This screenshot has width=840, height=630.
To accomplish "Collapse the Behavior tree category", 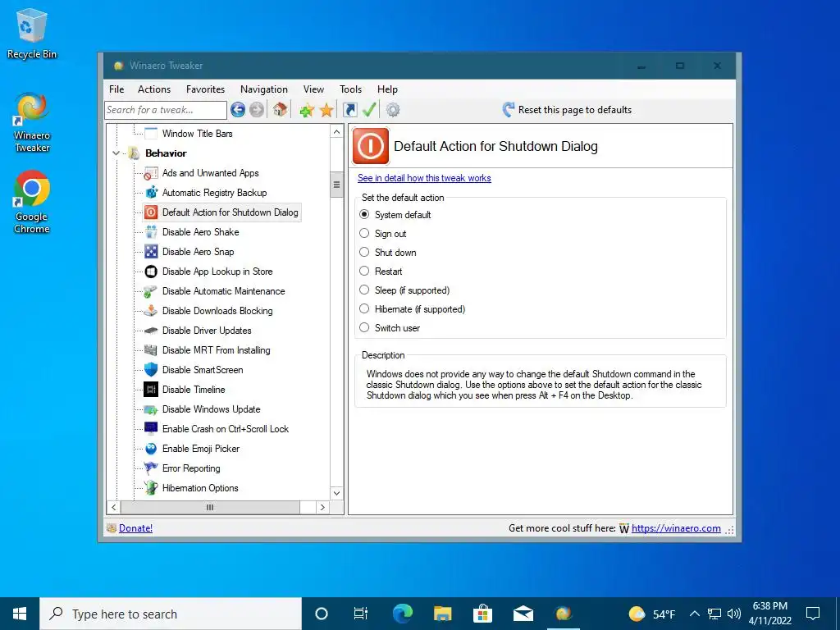I will click(x=116, y=153).
